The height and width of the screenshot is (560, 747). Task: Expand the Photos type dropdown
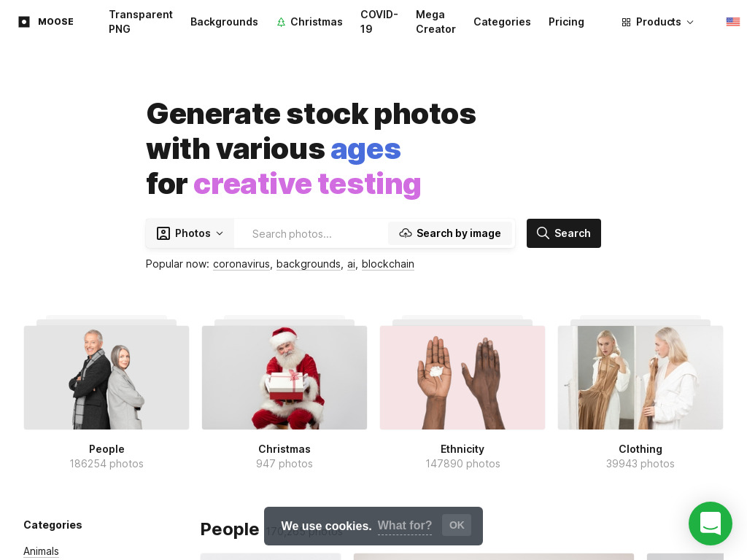(x=190, y=233)
